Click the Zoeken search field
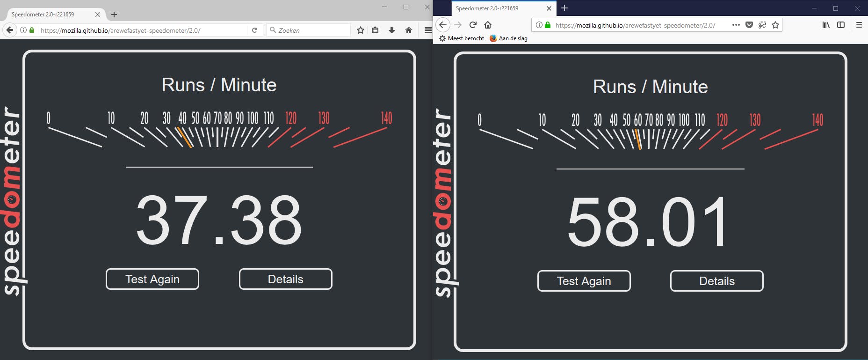Screen dimensions: 868x360 (x=309, y=30)
